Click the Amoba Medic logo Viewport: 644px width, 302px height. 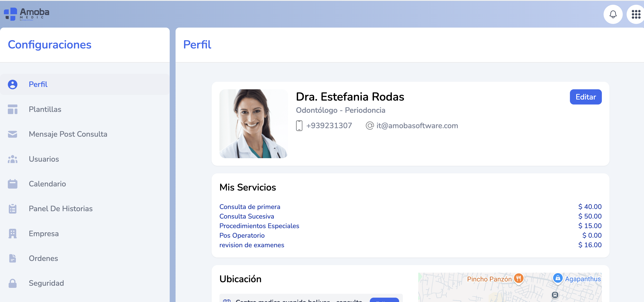point(26,14)
